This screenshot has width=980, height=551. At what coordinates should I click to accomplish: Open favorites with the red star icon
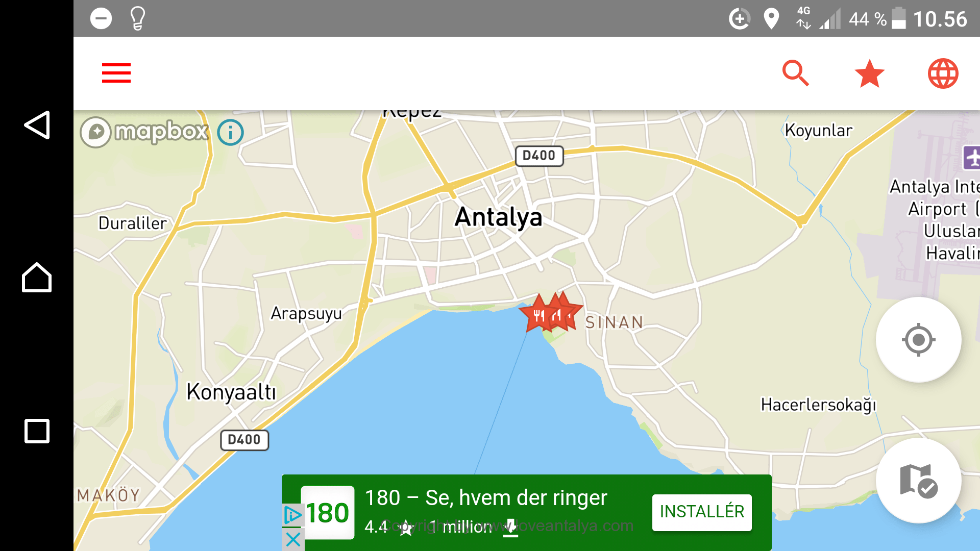[869, 73]
